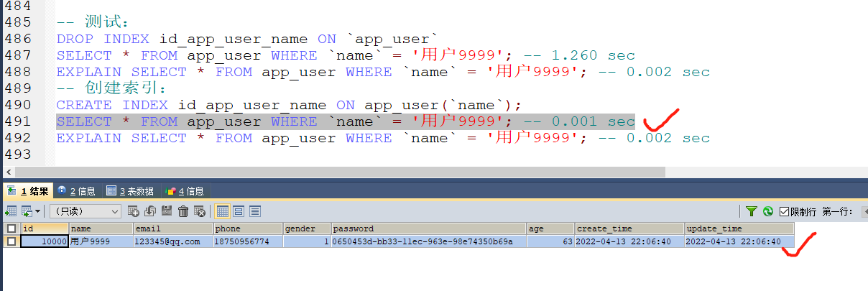Click the insert new row icon
Screen dimensions: 868x291
pyautogui.click(x=133, y=211)
